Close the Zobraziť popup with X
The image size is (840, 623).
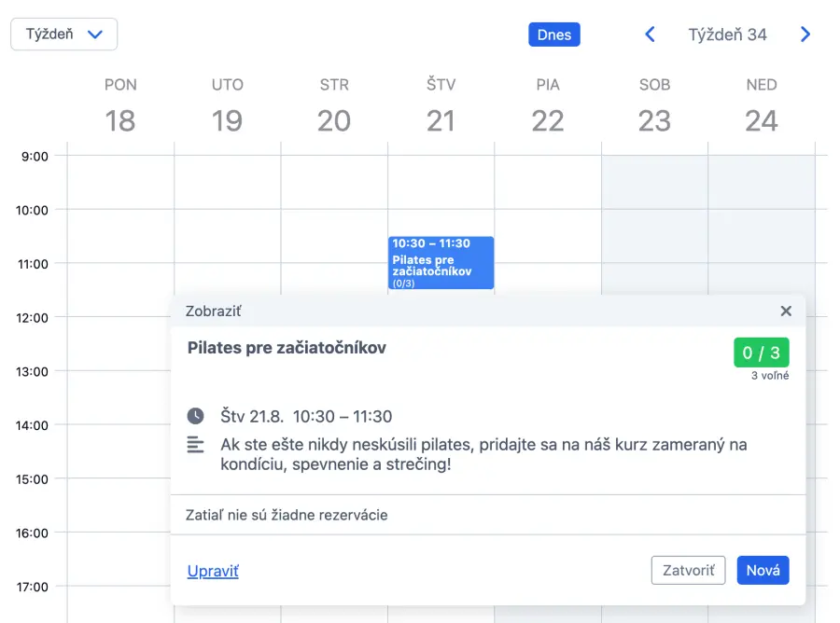tap(786, 311)
